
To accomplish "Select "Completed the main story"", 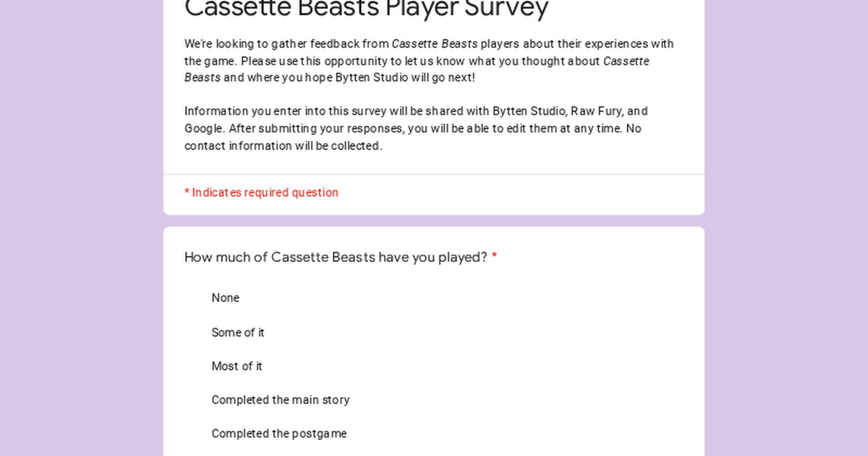I will pyautogui.click(x=280, y=400).
